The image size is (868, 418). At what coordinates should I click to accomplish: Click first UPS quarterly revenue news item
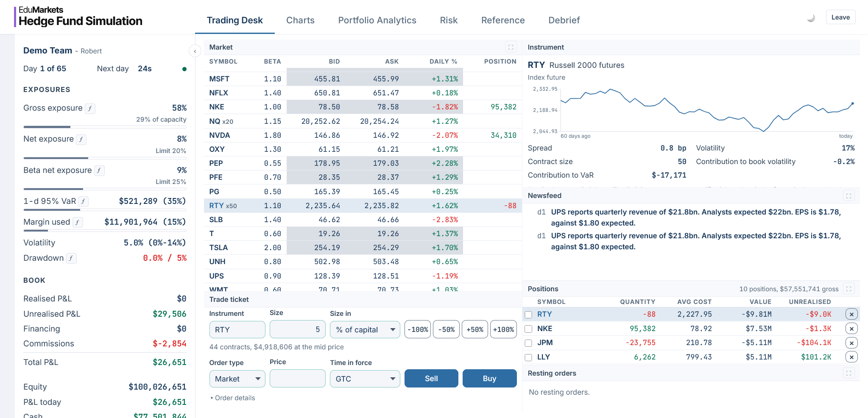pyautogui.click(x=695, y=217)
